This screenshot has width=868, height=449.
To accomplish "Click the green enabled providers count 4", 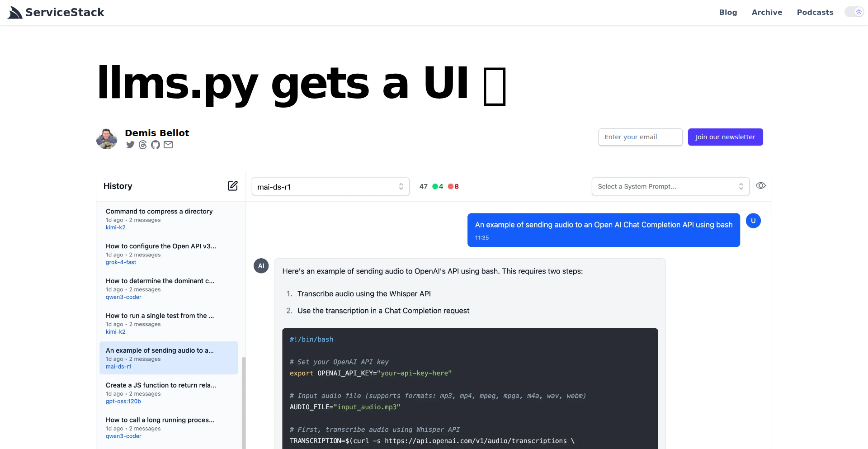I will pyautogui.click(x=438, y=186).
